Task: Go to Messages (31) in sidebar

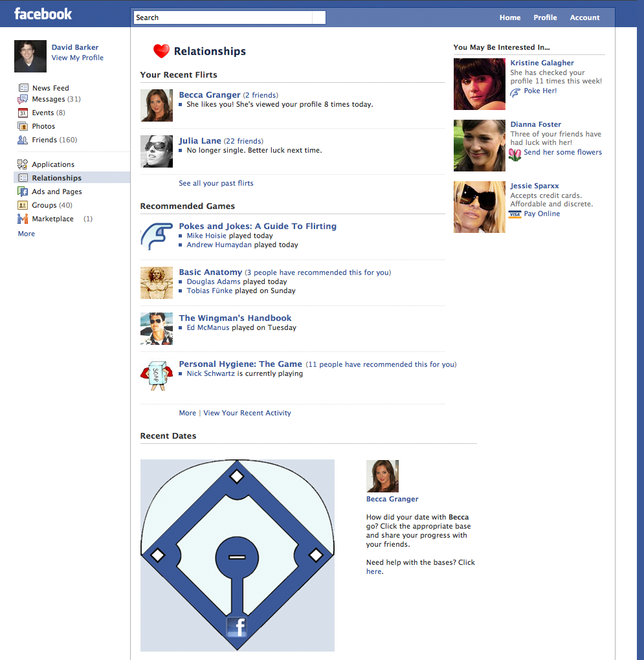Action: point(56,100)
